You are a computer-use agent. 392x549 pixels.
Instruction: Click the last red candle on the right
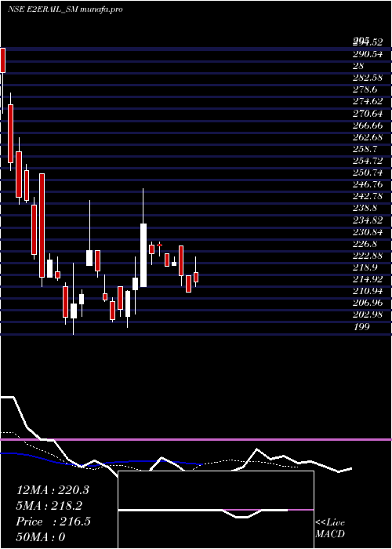pyautogui.click(x=196, y=277)
